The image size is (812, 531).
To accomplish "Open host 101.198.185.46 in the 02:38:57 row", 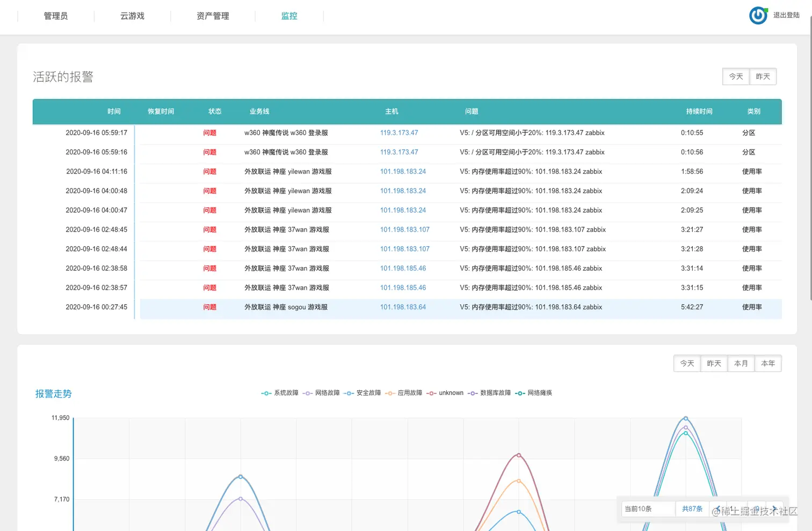I will [x=403, y=288].
